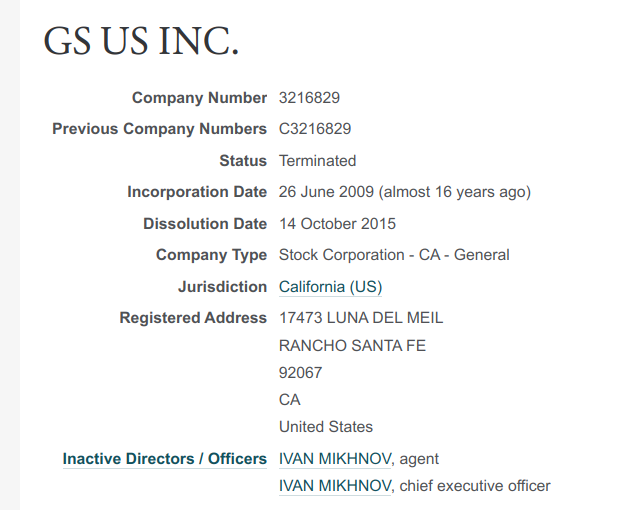Screen dimensions: 638x510
Task: Click the dissolution date 14 October 2015
Action: coord(337,224)
